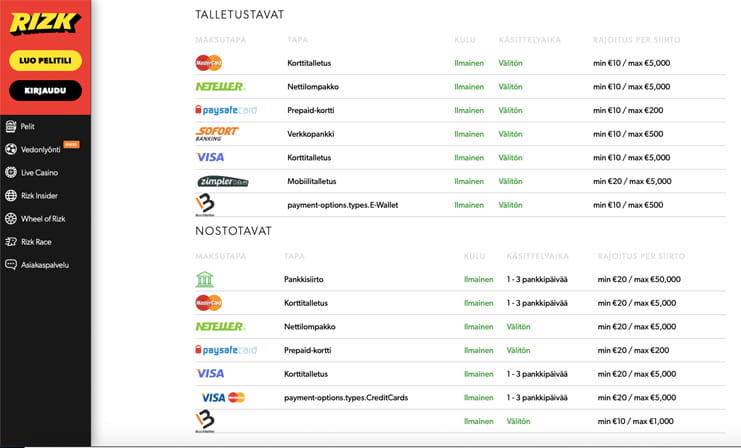This screenshot has height=448, width=741.
Task: Click Pankkisiirto text in withdrawal table
Action: pyautogui.click(x=304, y=279)
